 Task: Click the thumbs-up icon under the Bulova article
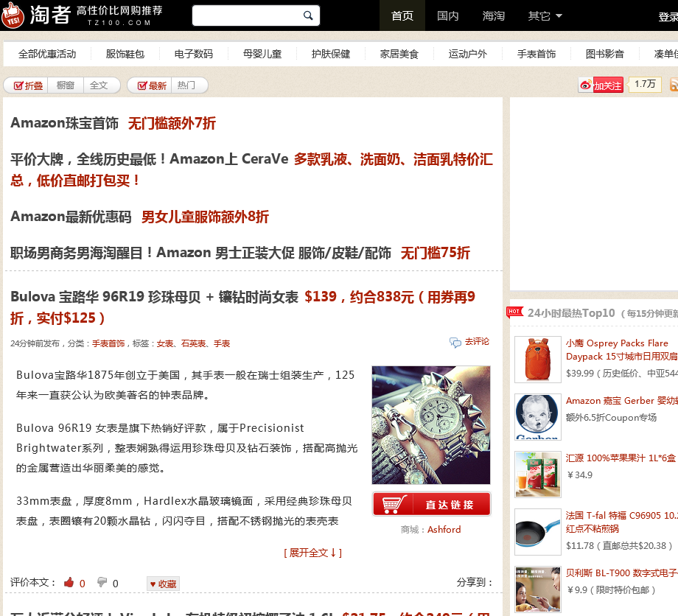click(69, 582)
